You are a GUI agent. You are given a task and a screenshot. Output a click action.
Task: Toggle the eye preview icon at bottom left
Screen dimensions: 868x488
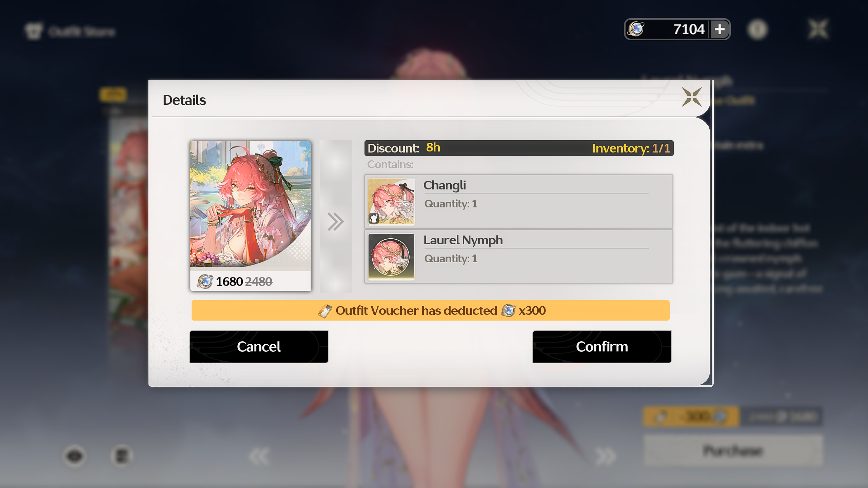(x=75, y=456)
